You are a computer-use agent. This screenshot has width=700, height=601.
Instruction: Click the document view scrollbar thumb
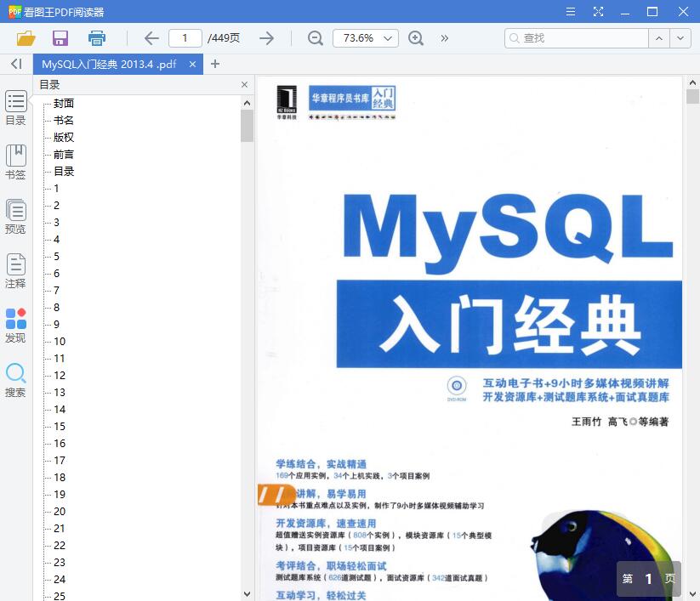tap(692, 96)
